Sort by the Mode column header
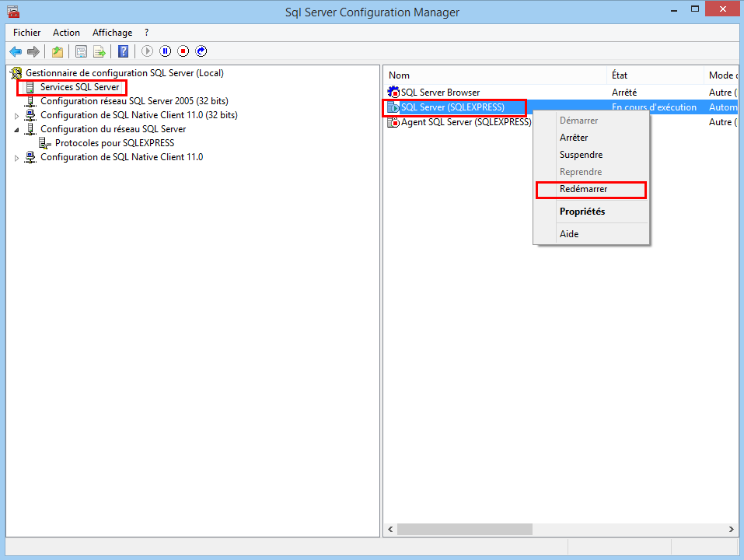Screen dimensions: 744x560 [721, 75]
